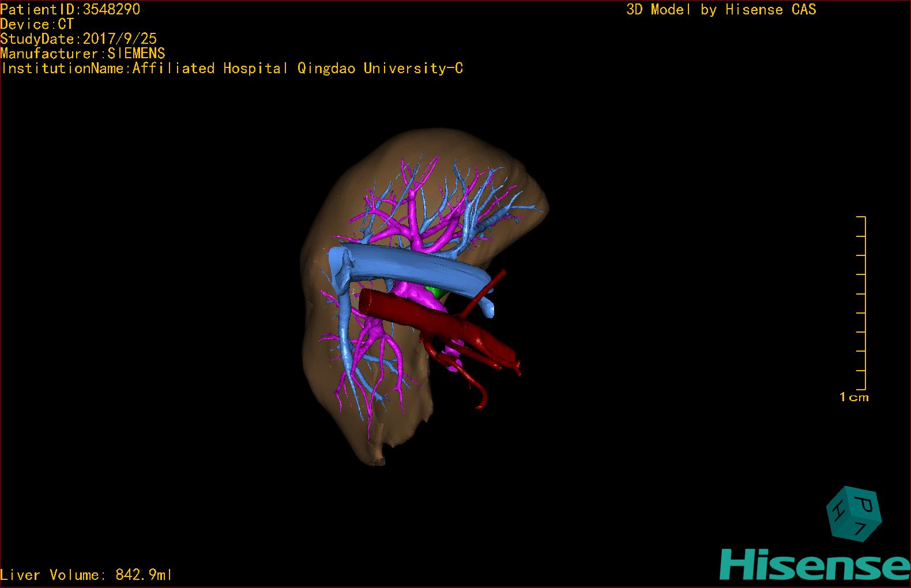Select the PatientID:3548290 overlay text

point(70,9)
